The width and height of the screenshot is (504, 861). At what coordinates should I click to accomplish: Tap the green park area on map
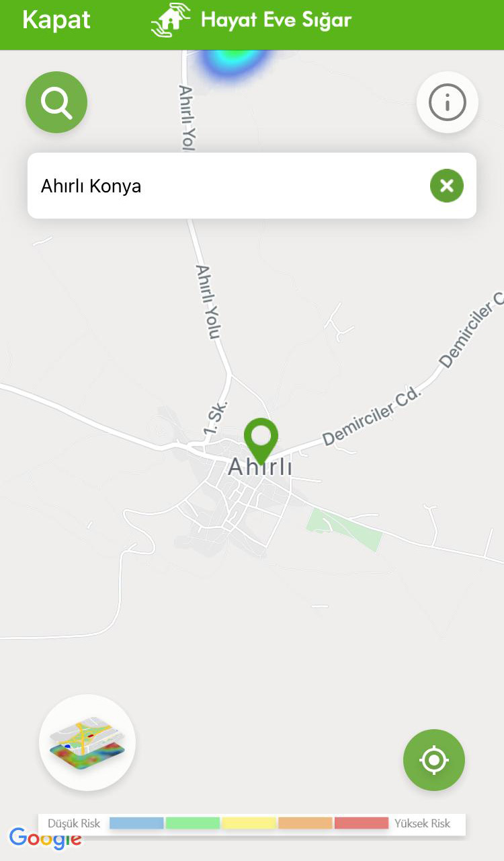344,530
